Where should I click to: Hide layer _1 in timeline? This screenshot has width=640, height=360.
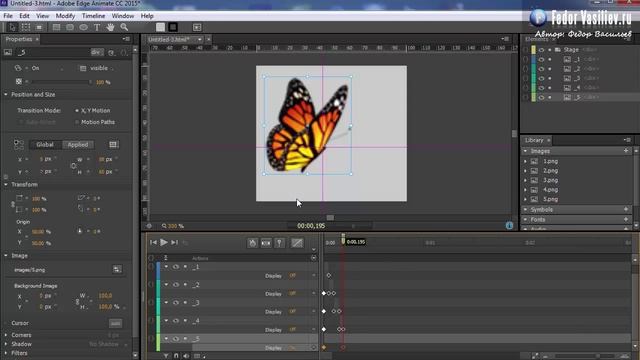176,267
